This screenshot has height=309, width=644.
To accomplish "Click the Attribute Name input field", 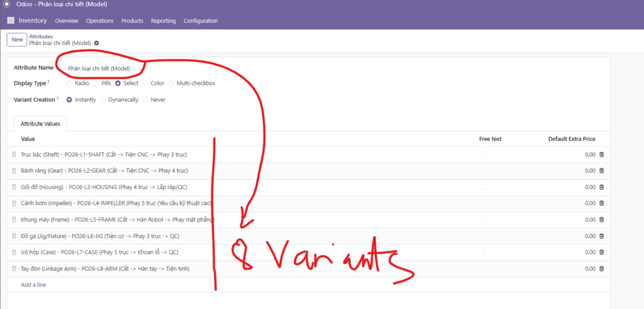I will pos(101,68).
